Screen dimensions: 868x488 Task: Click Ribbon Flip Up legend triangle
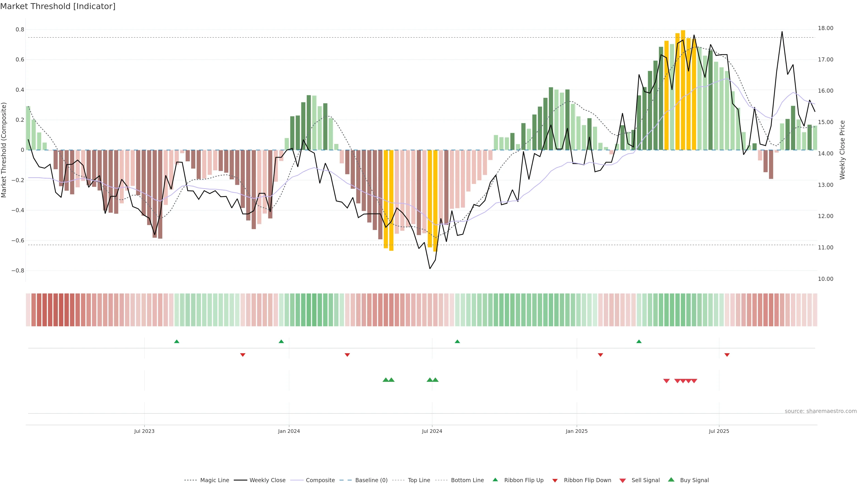coord(495,480)
